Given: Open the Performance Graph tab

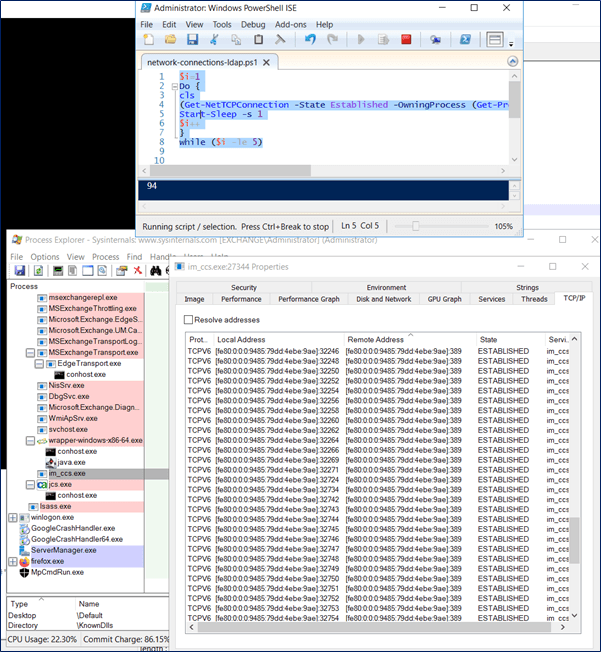Looking at the screenshot, I should tap(308, 299).
